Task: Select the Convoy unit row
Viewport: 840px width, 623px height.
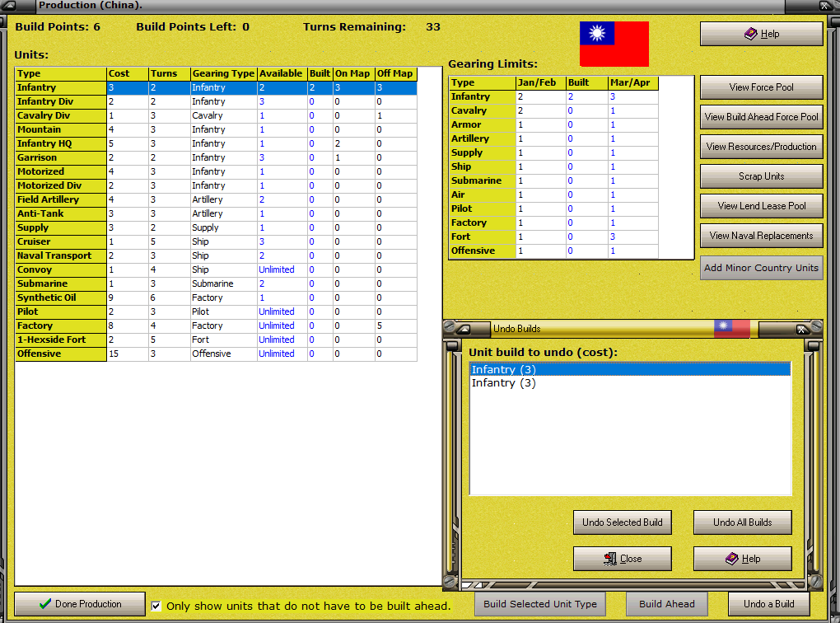Action: (217, 269)
